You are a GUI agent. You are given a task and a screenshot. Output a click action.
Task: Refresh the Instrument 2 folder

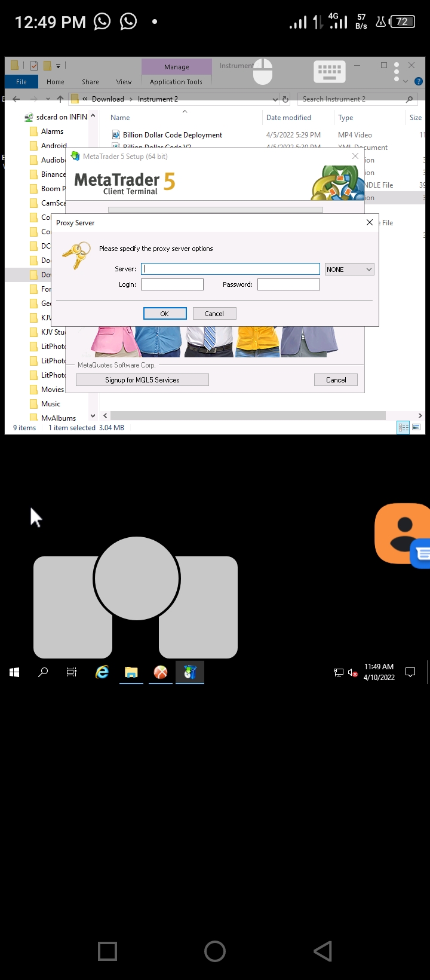pyautogui.click(x=285, y=99)
